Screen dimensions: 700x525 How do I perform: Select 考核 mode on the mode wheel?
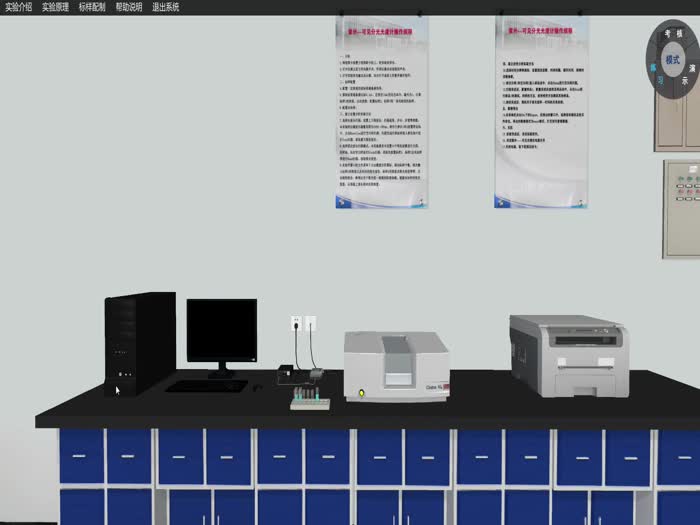pyautogui.click(x=671, y=34)
